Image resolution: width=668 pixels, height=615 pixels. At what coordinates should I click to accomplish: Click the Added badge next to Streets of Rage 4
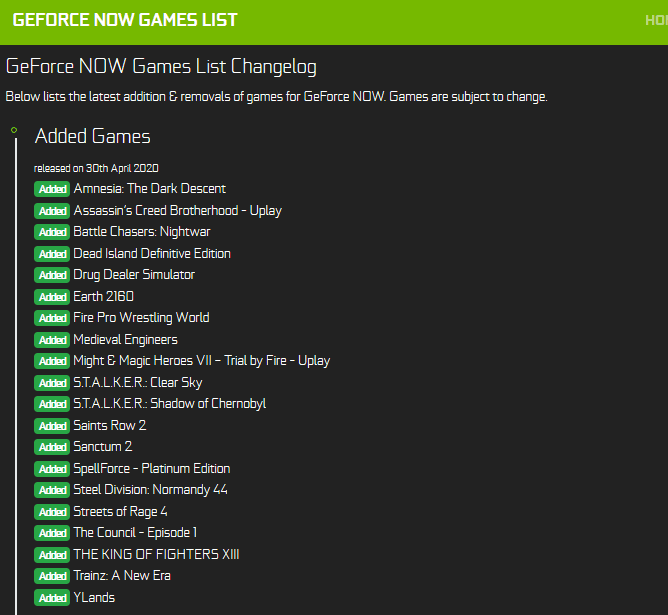52,512
